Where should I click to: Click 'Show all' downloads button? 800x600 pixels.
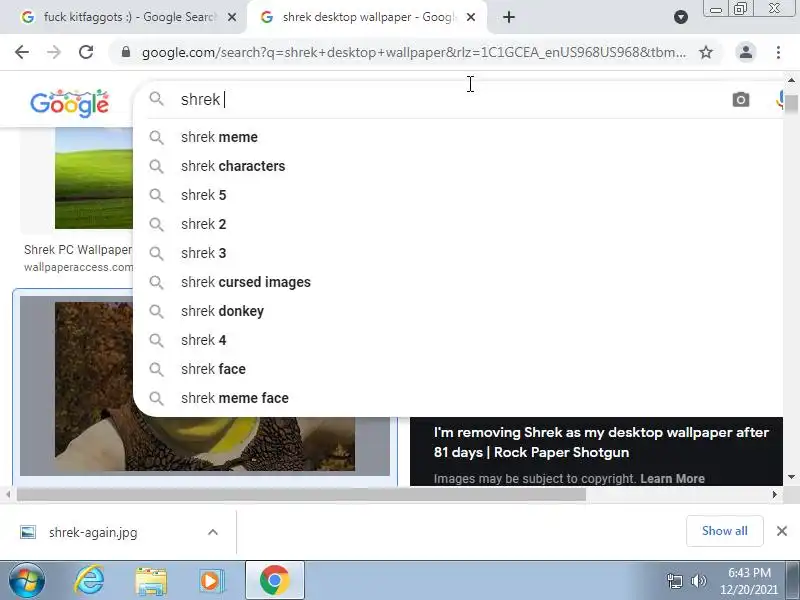coord(724,531)
